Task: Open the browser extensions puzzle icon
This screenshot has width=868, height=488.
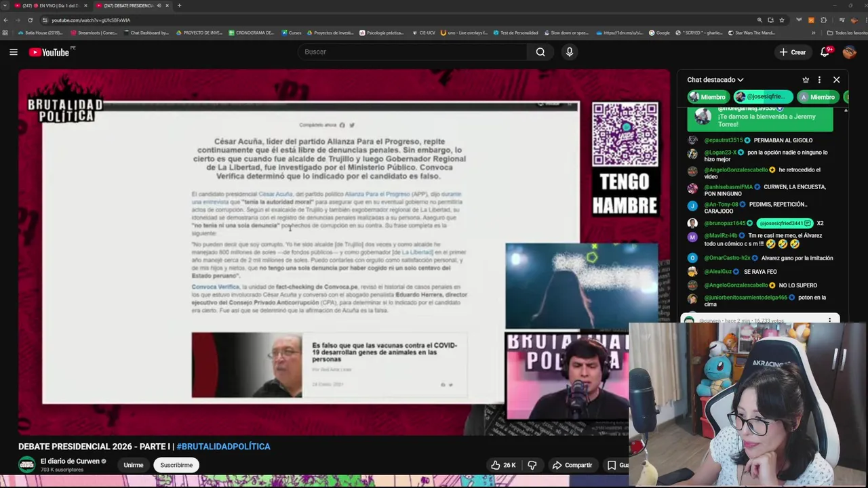Action: (823, 20)
